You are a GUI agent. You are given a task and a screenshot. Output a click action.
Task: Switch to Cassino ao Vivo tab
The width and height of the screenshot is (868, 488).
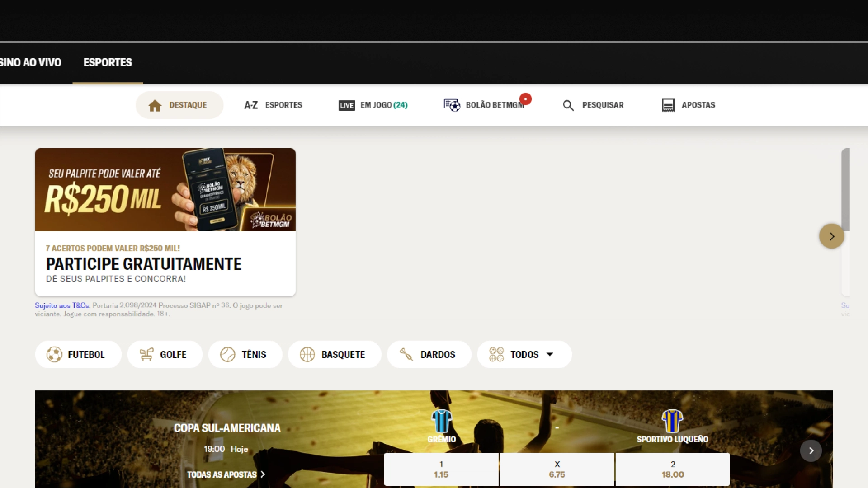click(x=31, y=62)
